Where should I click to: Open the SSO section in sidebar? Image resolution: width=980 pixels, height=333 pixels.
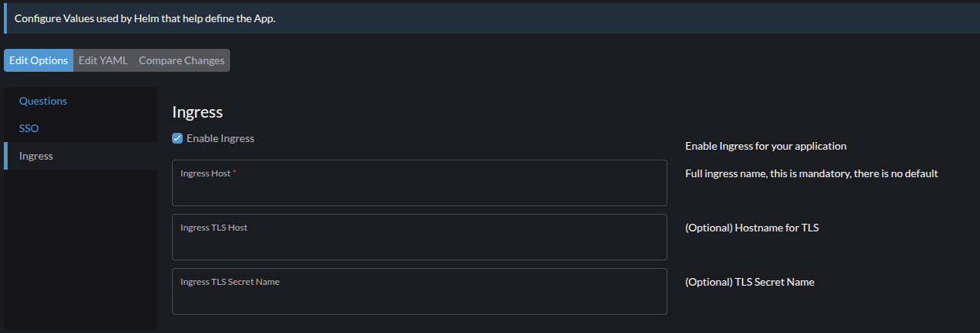coord(29,128)
